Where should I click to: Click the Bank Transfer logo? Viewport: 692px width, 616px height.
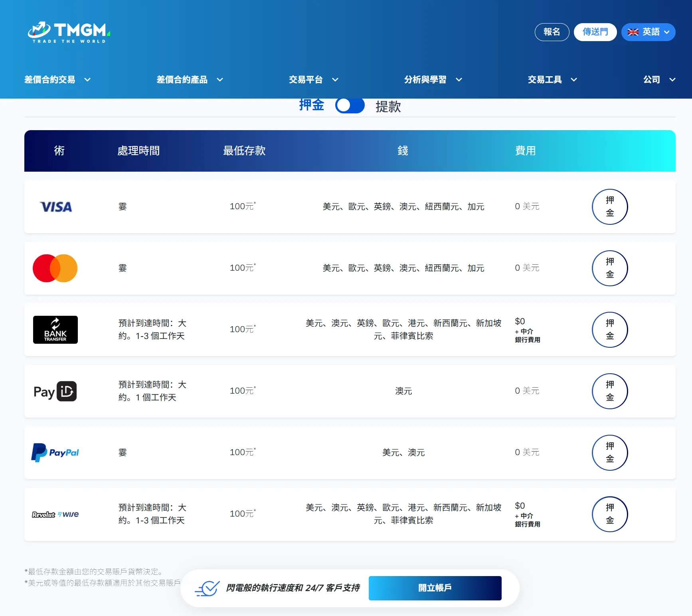click(x=55, y=330)
